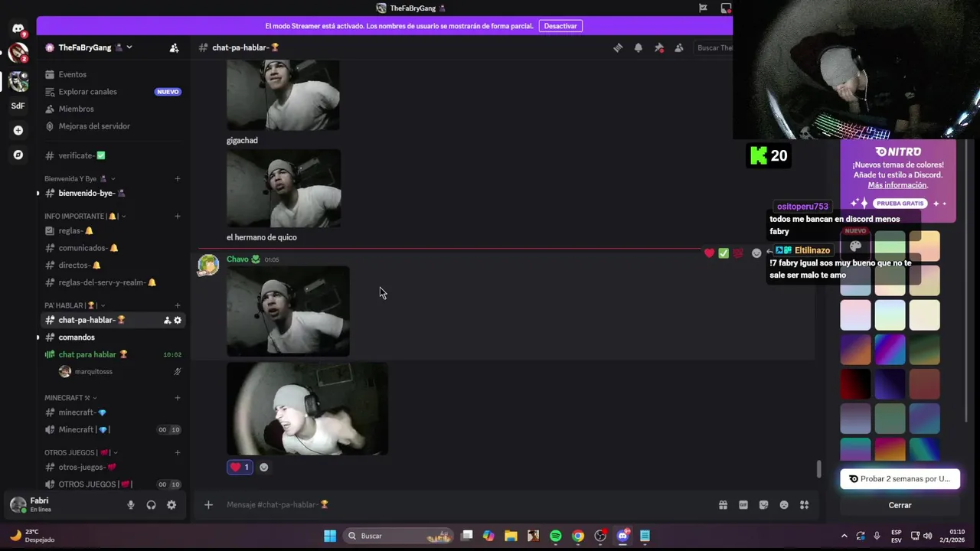Select the pale pink color theme swatch
The image size is (980, 551).
(856, 315)
